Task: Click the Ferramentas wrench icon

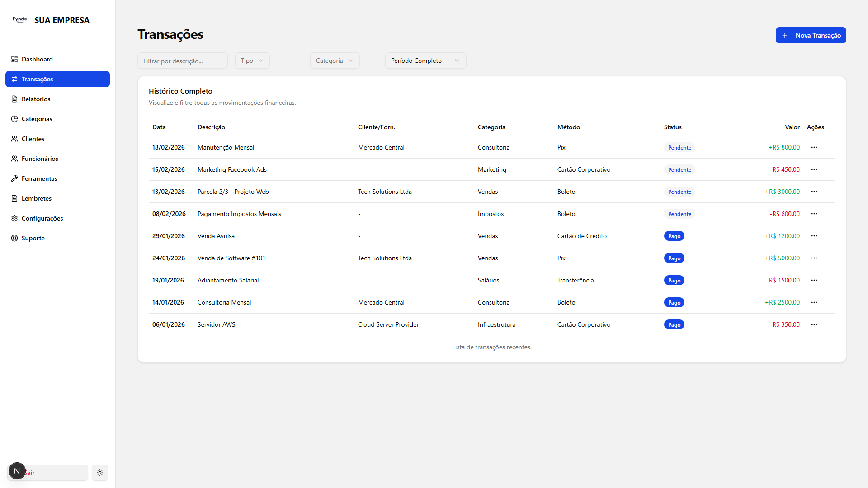Action: 14,178
